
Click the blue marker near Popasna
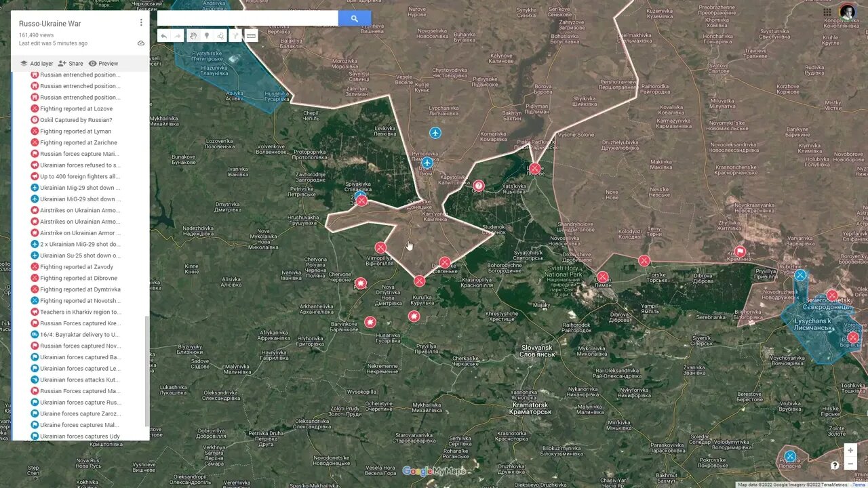click(790, 456)
